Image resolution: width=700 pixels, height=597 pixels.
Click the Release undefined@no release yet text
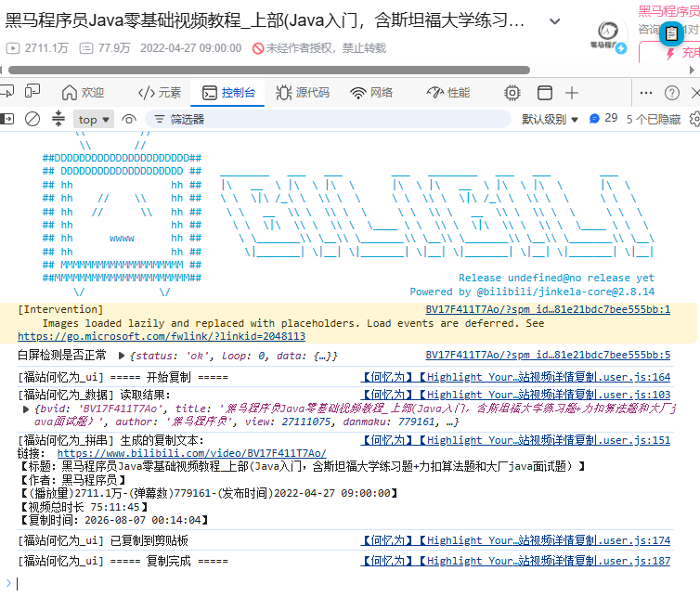point(556,278)
